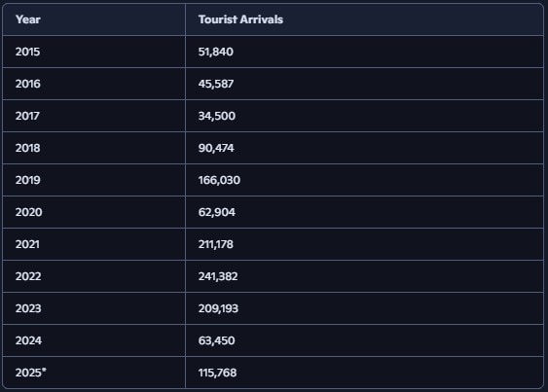Click the 2016 row year cell

point(93,84)
